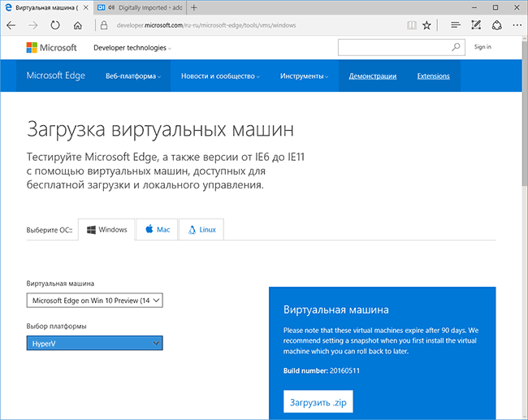Click the Build number: 20160511 text
The image size is (528, 420).
pos(322,370)
